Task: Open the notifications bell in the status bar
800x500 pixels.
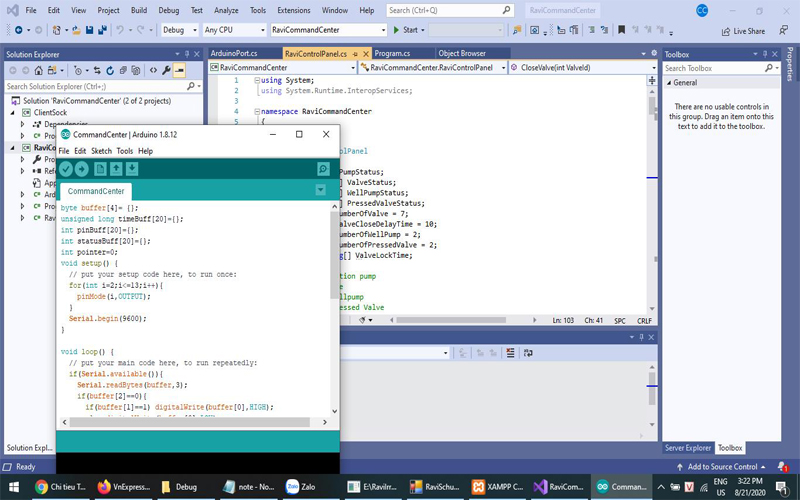Action: coord(782,466)
